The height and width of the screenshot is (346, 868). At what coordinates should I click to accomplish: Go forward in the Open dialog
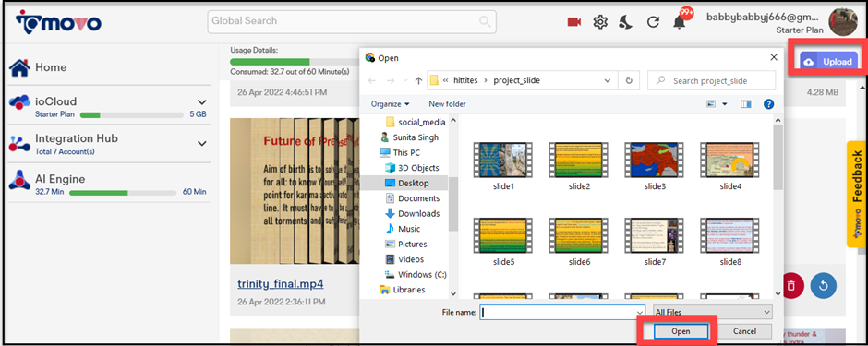391,80
